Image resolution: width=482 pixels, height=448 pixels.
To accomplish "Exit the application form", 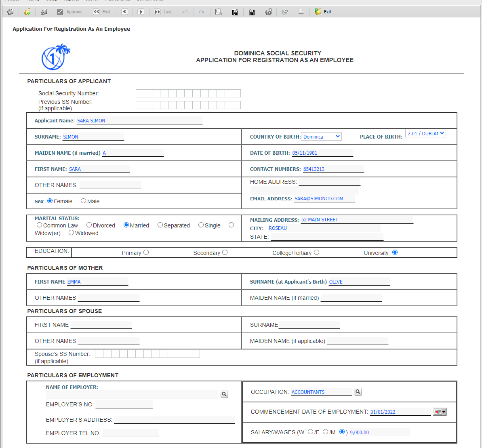I will point(323,12).
